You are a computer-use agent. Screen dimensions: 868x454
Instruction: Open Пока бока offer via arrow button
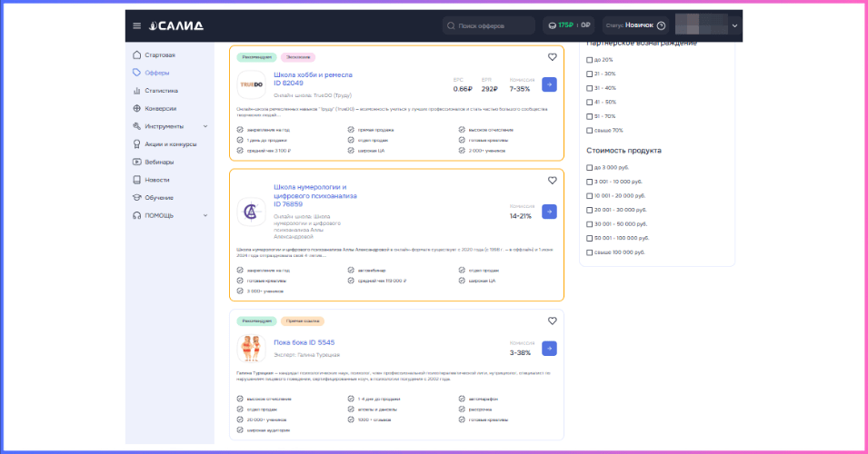(x=549, y=349)
